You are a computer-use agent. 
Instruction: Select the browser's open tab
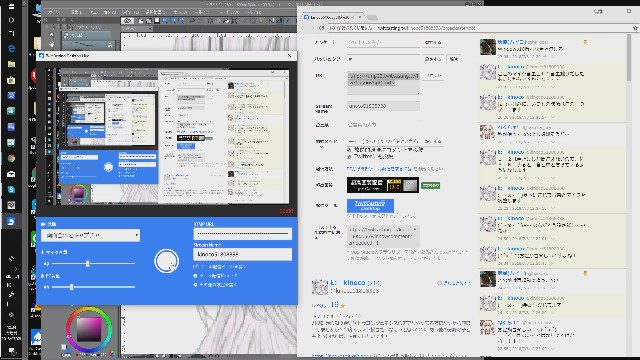click(332, 18)
